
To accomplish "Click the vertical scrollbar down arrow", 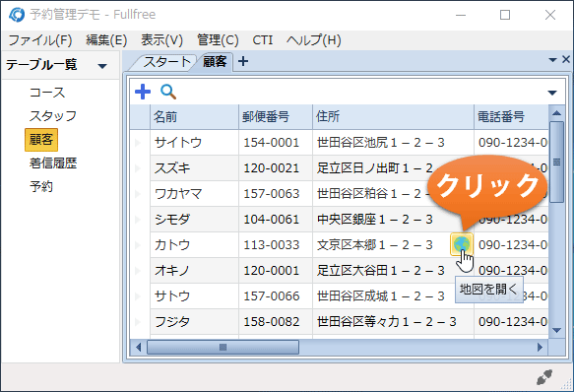I will click(x=557, y=331).
